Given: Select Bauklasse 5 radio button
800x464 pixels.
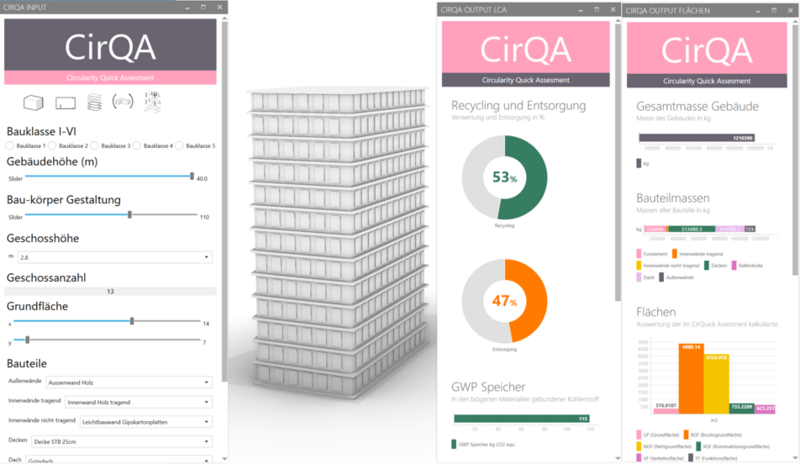Looking at the screenshot, I should 179,146.
